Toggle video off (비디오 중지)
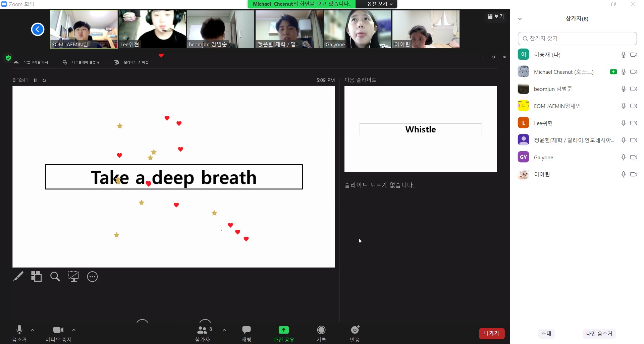The image size is (644, 344). tap(58, 334)
